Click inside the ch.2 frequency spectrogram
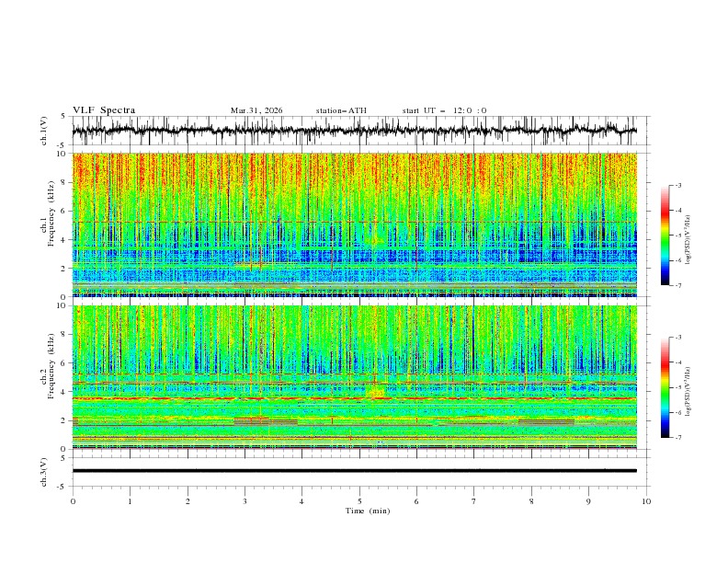728x563 pixels. (355, 377)
